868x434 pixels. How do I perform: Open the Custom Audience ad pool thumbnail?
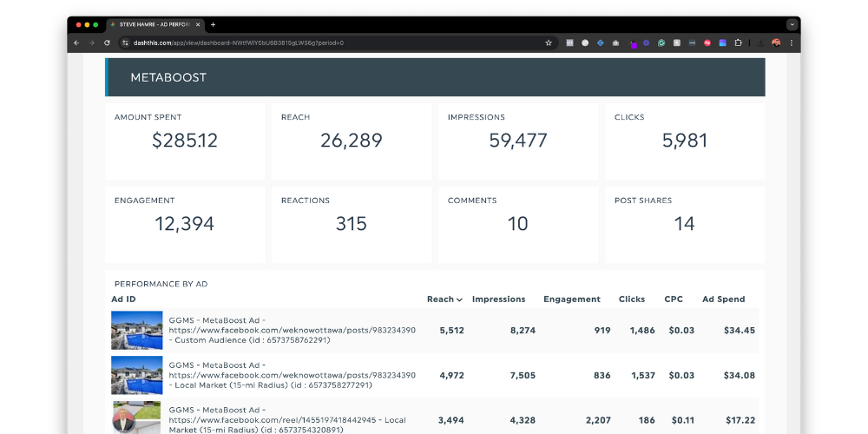[x=136, y=331]
